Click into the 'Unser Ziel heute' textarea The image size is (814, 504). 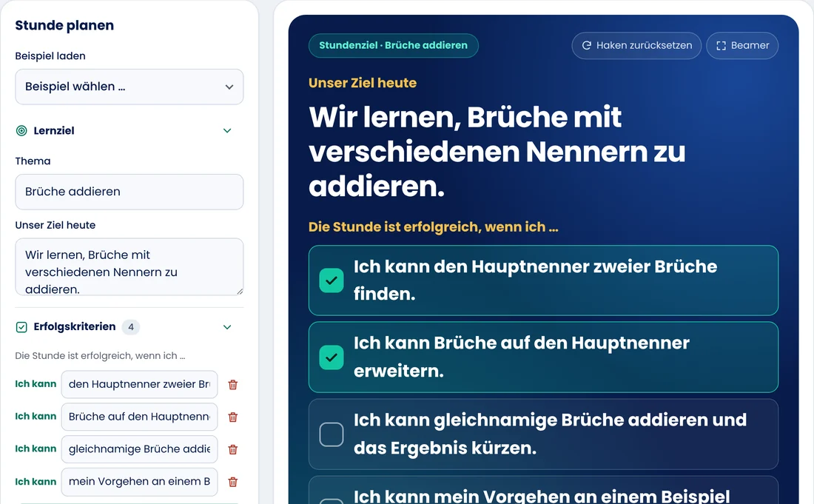[x=129, y=266]
